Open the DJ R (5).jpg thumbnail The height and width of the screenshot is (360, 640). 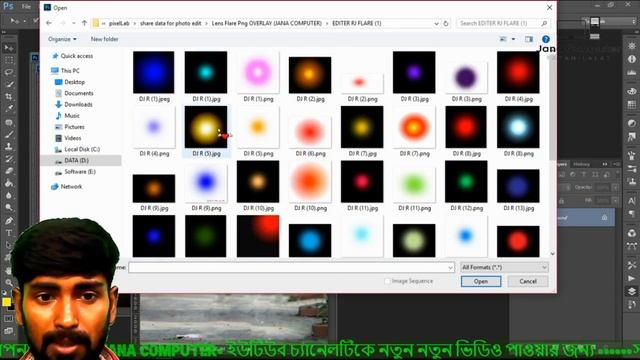[x=206, y=127]
